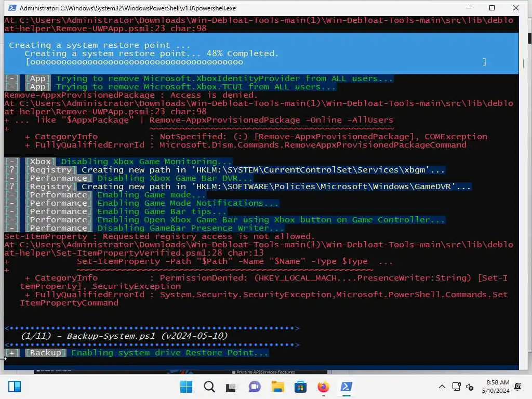Viewport: 532px width, 399px height.
Task: Click the PowerShell icon in the title bar
Action: [x=12, y=8]
